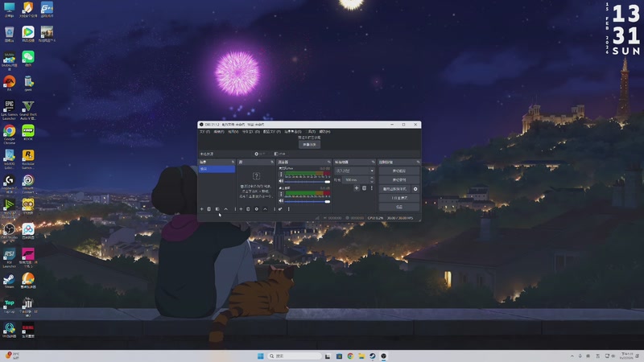Screen dimensions: 644x362
Task: Open the Epic Games Launcher desktop icon
Action: pos(9,109)
